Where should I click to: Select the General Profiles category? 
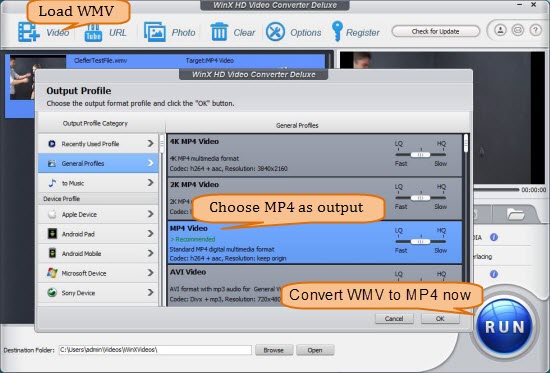pos(98,163)
